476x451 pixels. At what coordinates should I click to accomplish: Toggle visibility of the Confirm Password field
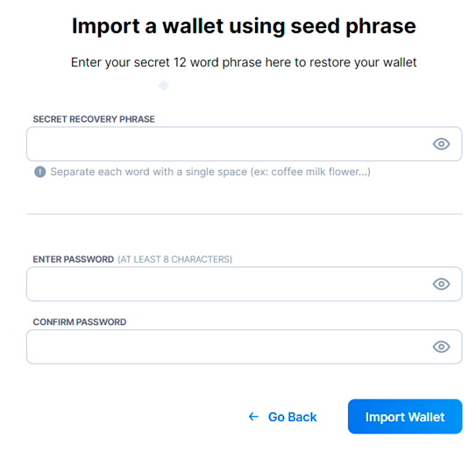pyautogui.click(x=441, y=347)
